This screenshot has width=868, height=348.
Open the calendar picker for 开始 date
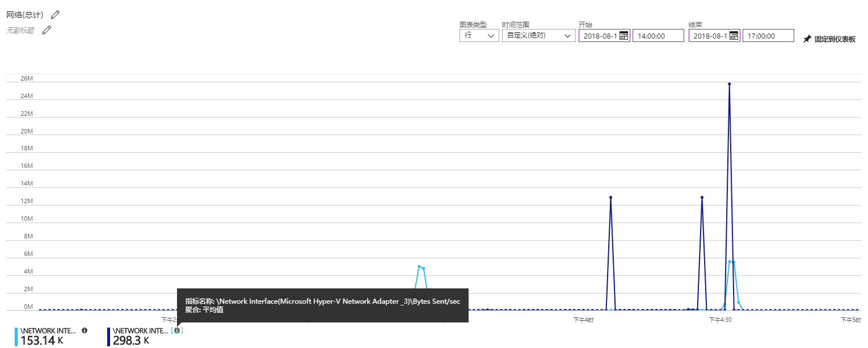[x=623, y=36]
